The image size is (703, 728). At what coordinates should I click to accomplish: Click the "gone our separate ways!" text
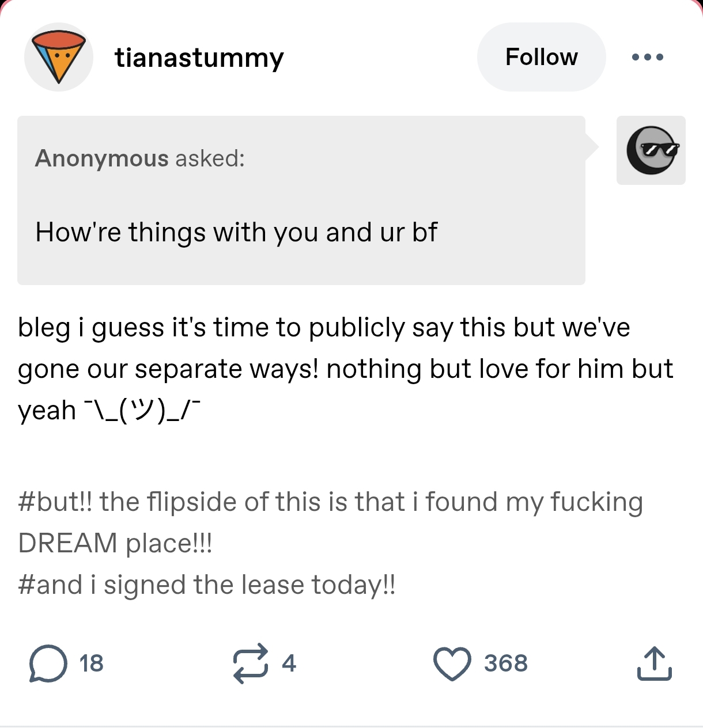click(168, 369)
